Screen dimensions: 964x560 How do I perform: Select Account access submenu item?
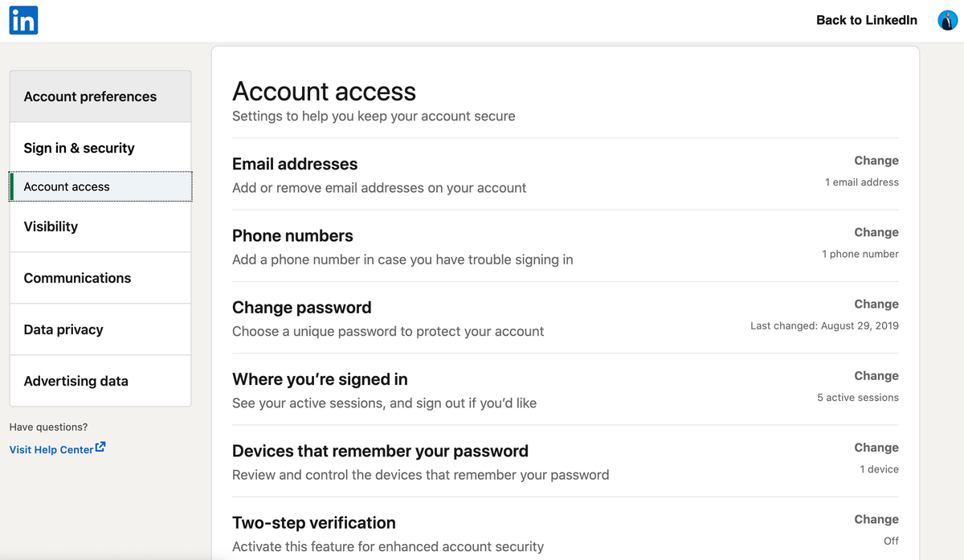(x=100, y=186)
